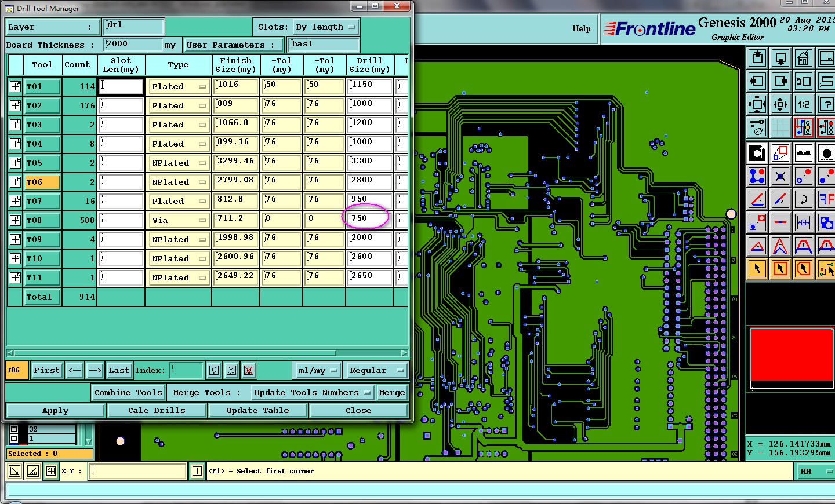Select the arrow in rectangle selection tool

(x=780, y=269)
